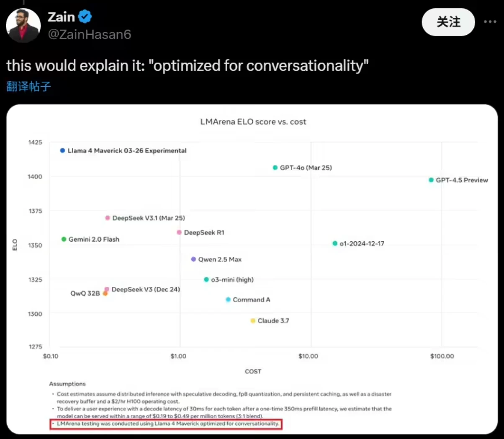Select Llama 4 Maverick blue data point
Viewport: 504px width, 439px height.
62,150
